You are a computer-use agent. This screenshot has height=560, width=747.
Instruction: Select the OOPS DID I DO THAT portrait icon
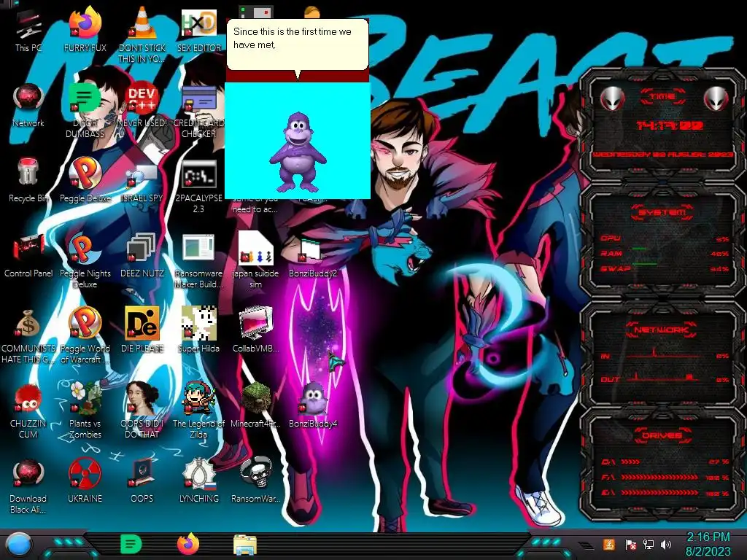pyautogui.click(x=142, y=410)
